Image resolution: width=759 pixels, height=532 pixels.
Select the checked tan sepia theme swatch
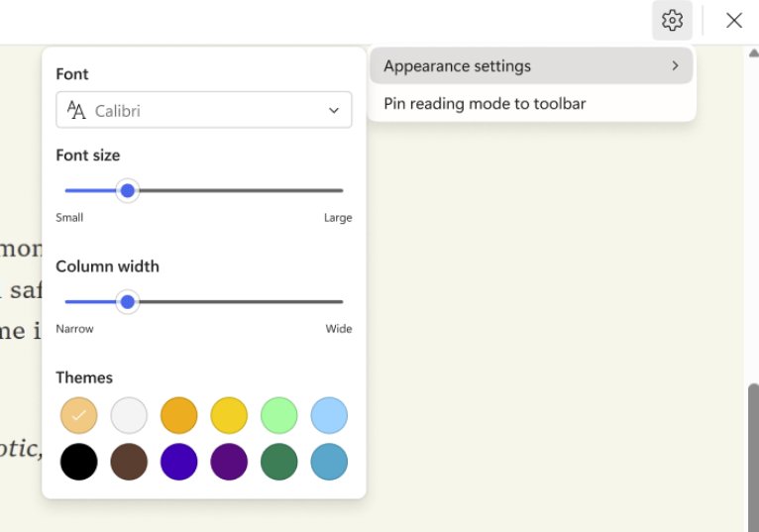79,415
